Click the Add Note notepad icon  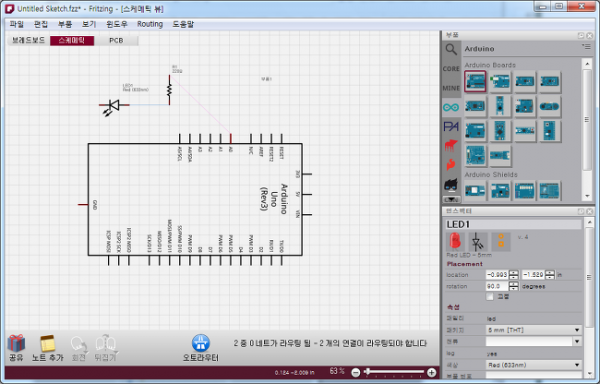point(47,343)
